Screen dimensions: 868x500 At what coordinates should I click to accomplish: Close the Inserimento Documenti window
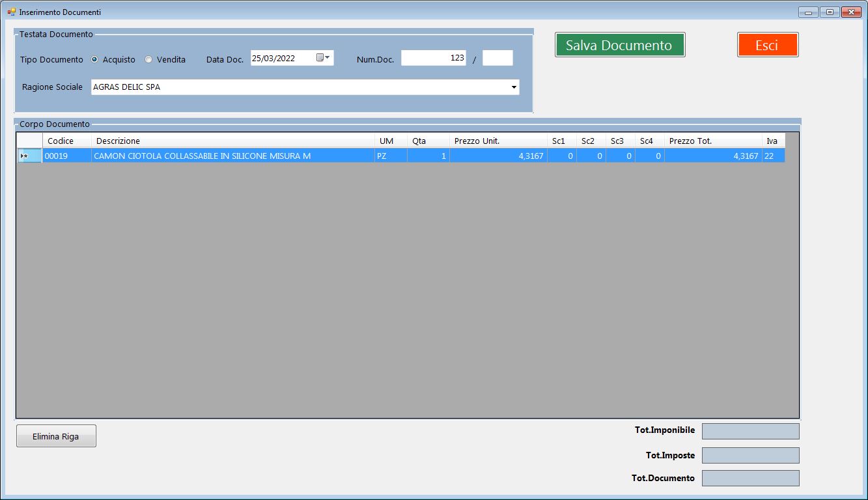[851, 12]
